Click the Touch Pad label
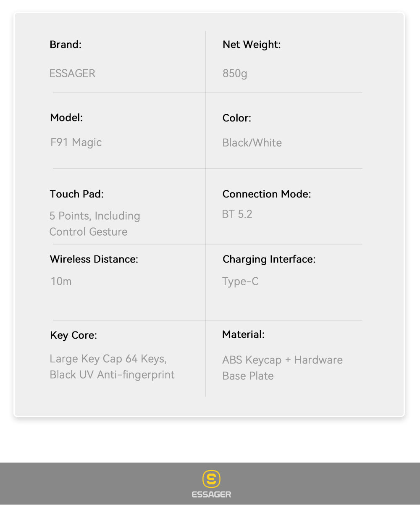This screenshot has height=505, width=420. click(x=76, y=194)
